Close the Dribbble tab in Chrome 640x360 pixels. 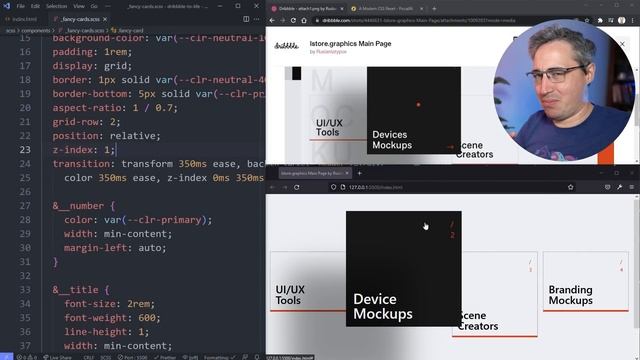pos(342,9)
